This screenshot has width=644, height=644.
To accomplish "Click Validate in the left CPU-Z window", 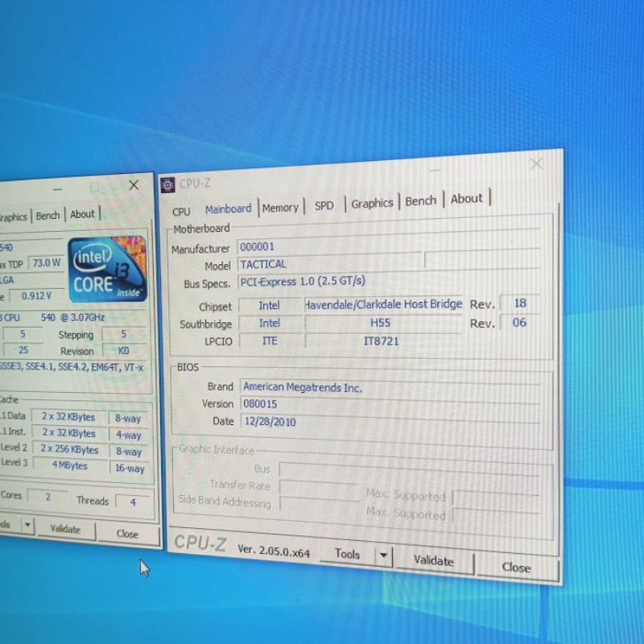I will tap(65, 530).
